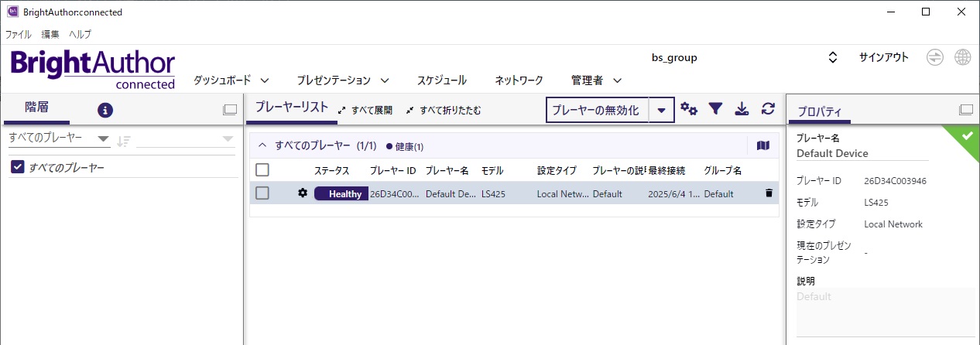Expand the ダッシュボード menu
980x345 pixels.
(231, 80)
